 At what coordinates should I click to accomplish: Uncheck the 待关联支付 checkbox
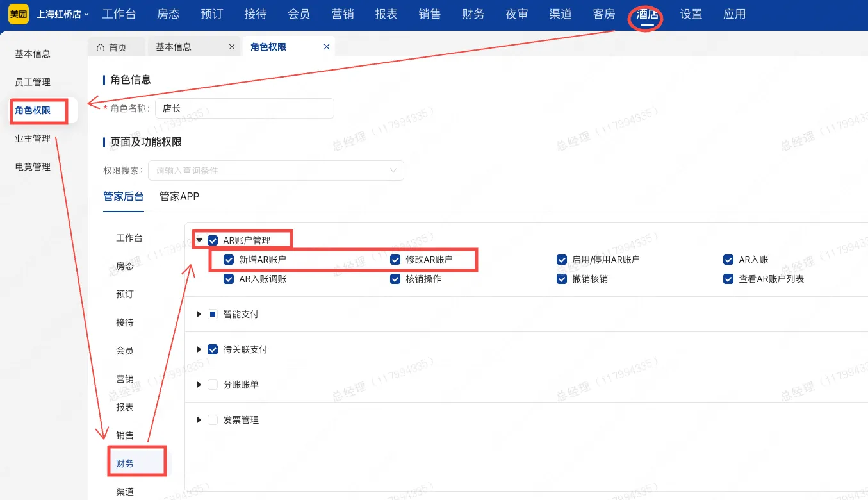click(x=212, y=349)
